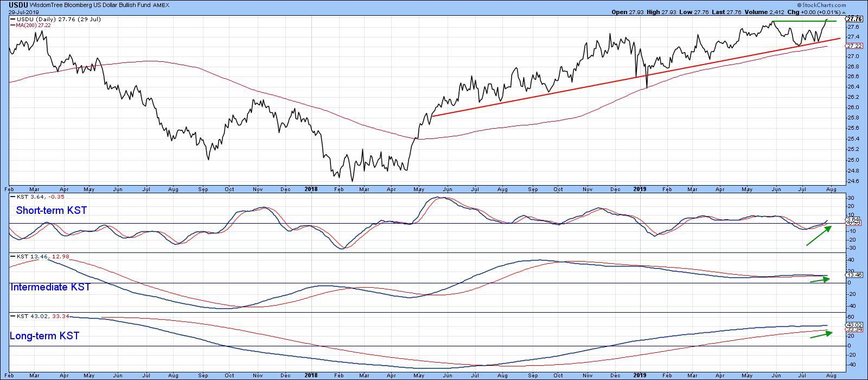Click the 27.22 moving average price tag
Screen dimensions: 868x380
[x=853, y=46]
